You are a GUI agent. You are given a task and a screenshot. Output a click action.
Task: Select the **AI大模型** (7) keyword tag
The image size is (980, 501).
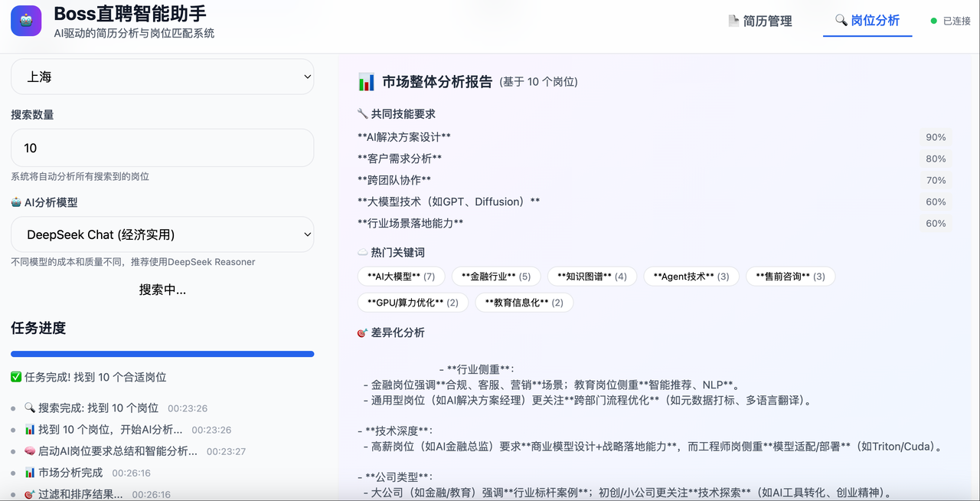pyautogui.click(x=401, y=277)
